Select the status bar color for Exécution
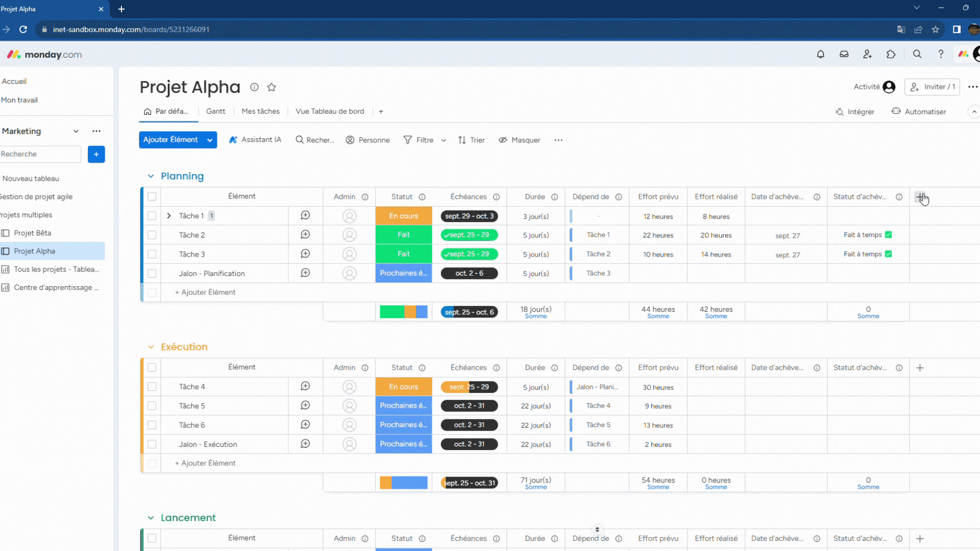Screen dimensions: 980x551 tap(404, 483)
